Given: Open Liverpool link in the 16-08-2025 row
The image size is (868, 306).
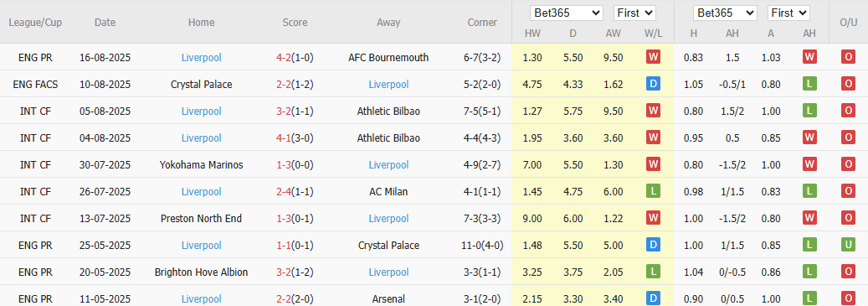Looking at the screenshot, I should click(x=201, y=57).
